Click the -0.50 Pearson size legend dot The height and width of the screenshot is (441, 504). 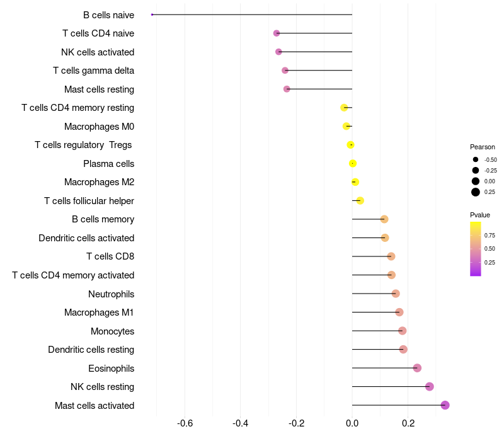(476, 159)
